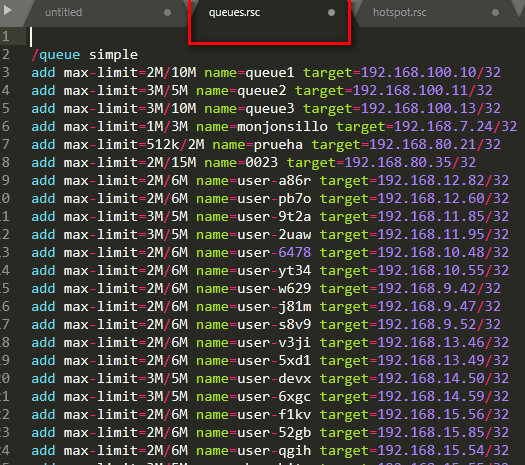Click name 'user-yt34'
Image resolution: width=525 pixels, height=465 pixels.
(x=274, y=272)
